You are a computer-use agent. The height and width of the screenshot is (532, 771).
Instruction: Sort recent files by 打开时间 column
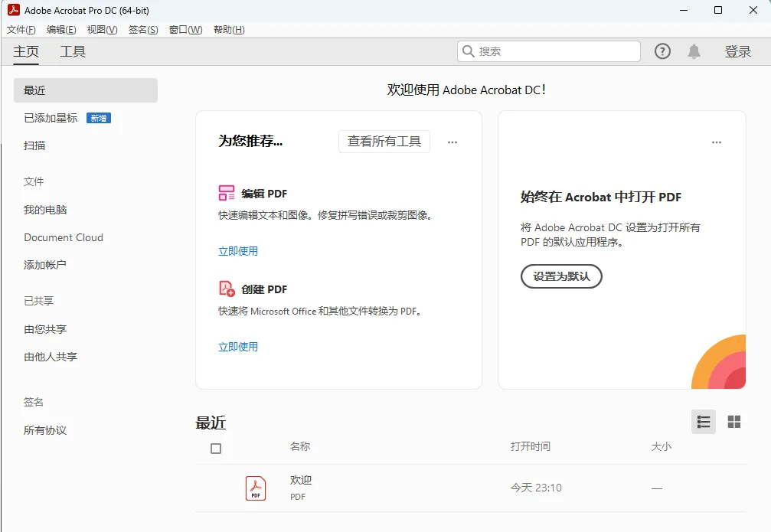[530, 446]
